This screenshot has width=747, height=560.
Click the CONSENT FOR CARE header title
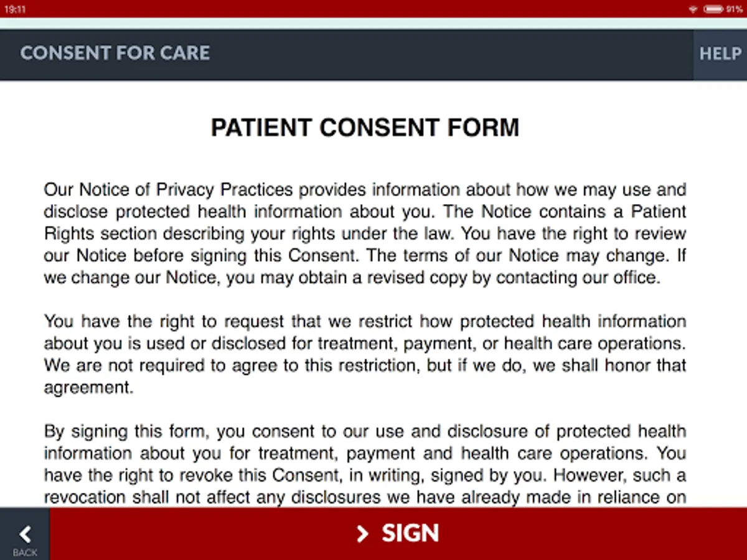pos(115,54)
